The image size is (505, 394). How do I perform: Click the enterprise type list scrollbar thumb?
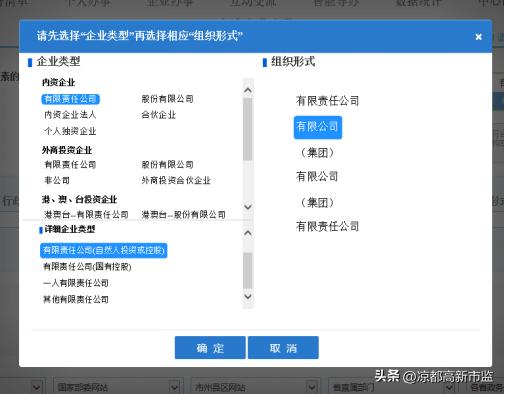[x=248, y=129]
